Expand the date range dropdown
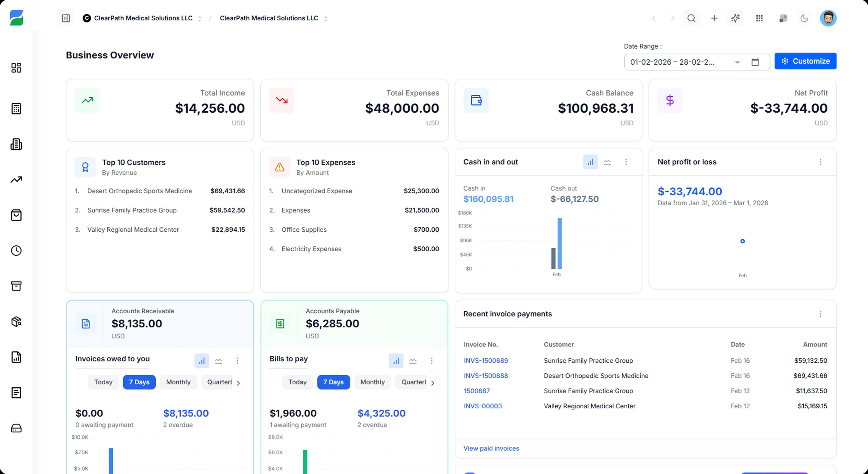This screenshot has height=474, width=868. coord(738,62)
